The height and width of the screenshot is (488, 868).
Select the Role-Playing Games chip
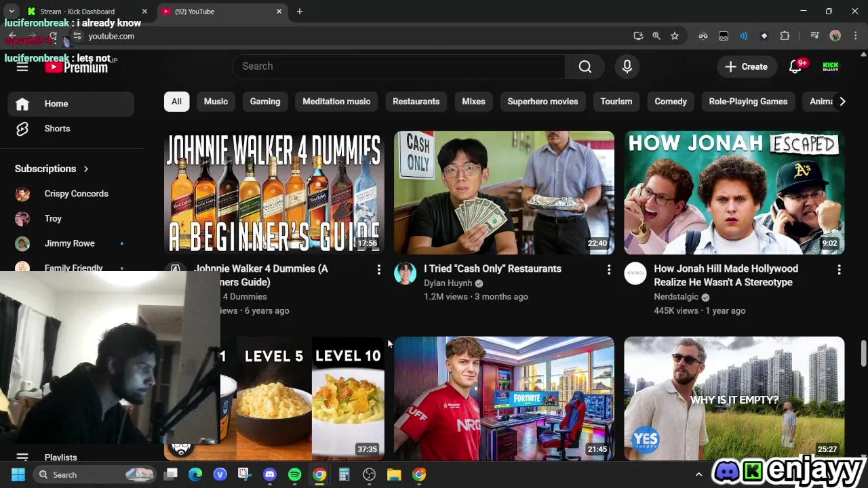click(x=748, y=102)
